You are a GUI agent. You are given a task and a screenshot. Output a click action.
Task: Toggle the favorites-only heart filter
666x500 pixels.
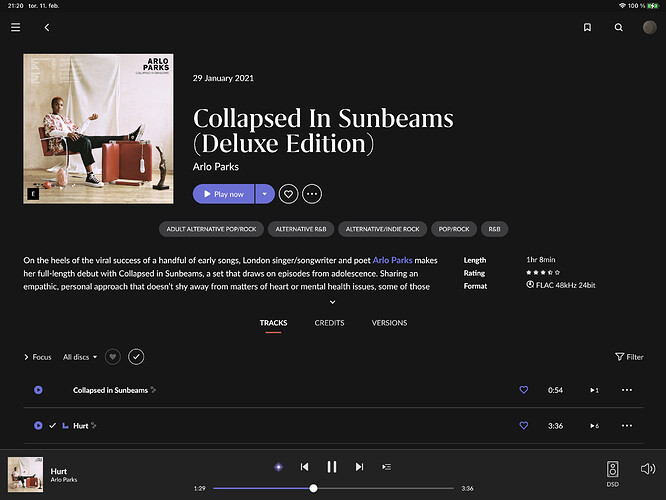113,357
